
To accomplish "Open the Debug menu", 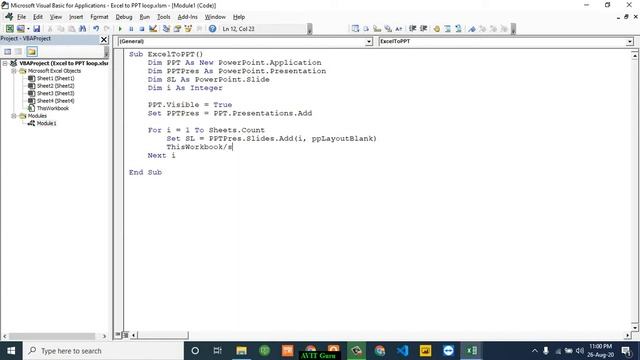I will tap(124, 17).
